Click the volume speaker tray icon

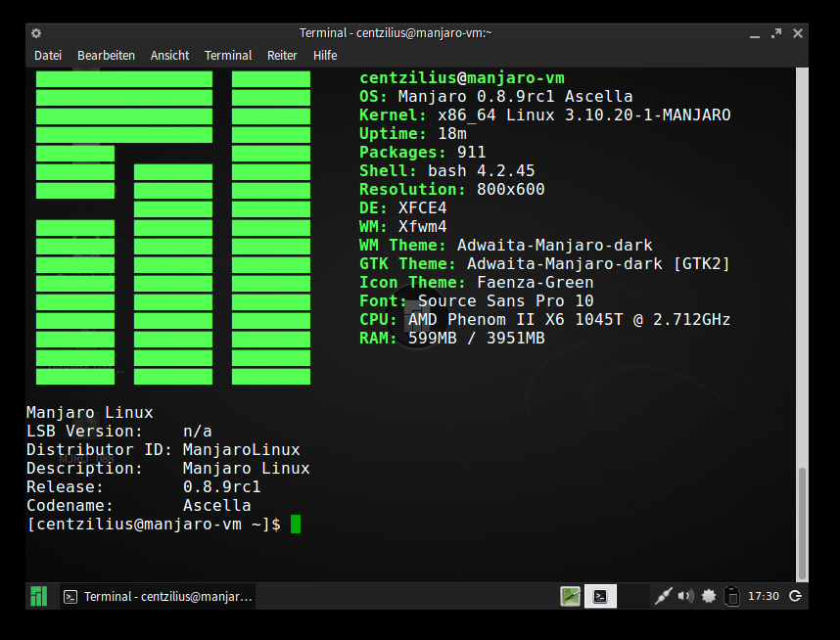tap(685, 596)
